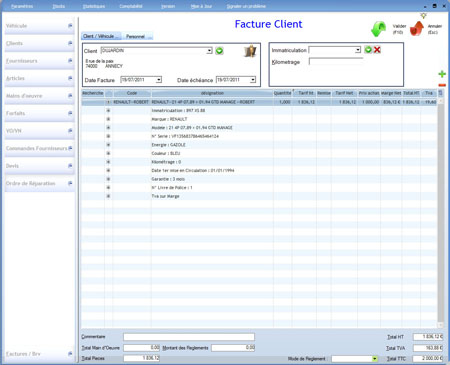Click the small icon on the Clients sidebar item

70,43
